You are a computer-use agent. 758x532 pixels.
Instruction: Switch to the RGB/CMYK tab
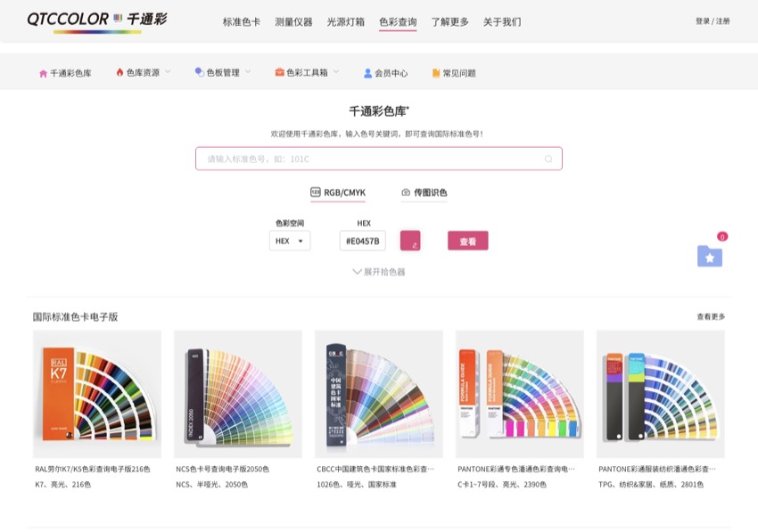click(338, 192)
